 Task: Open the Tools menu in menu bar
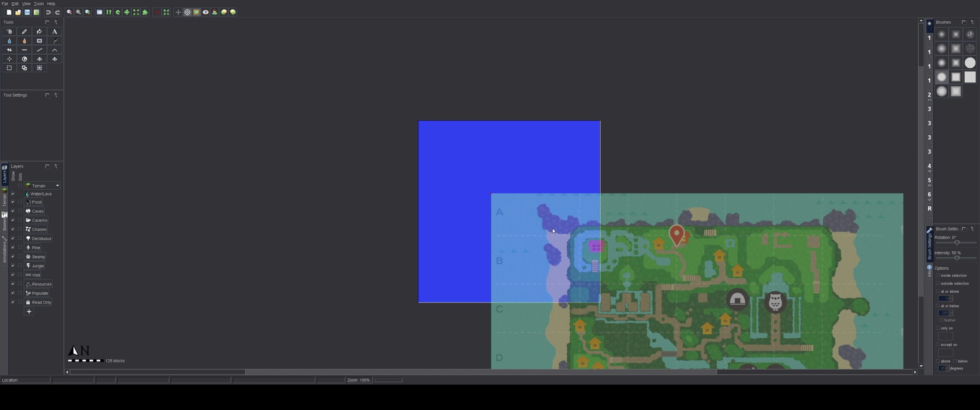click(x=39, y=4)
